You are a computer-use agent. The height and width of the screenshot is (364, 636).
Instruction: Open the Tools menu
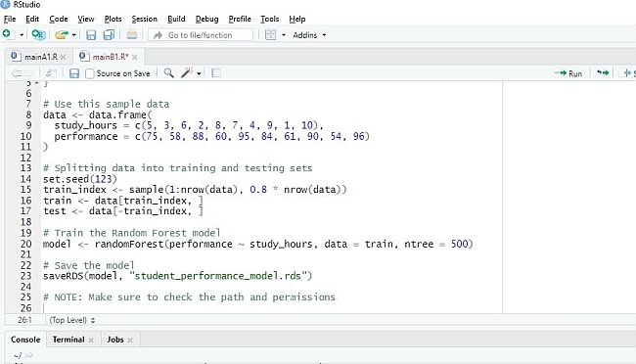click(x=270, y=19)
